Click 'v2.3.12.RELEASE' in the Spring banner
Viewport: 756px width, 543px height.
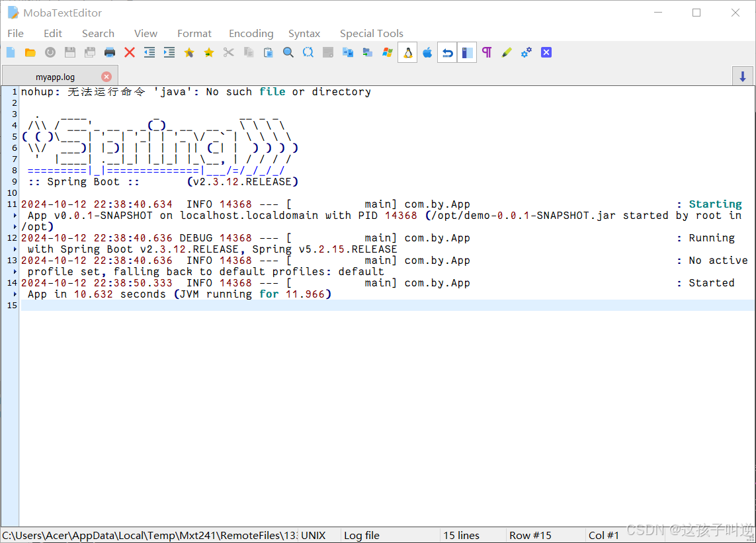pos(243,182)
